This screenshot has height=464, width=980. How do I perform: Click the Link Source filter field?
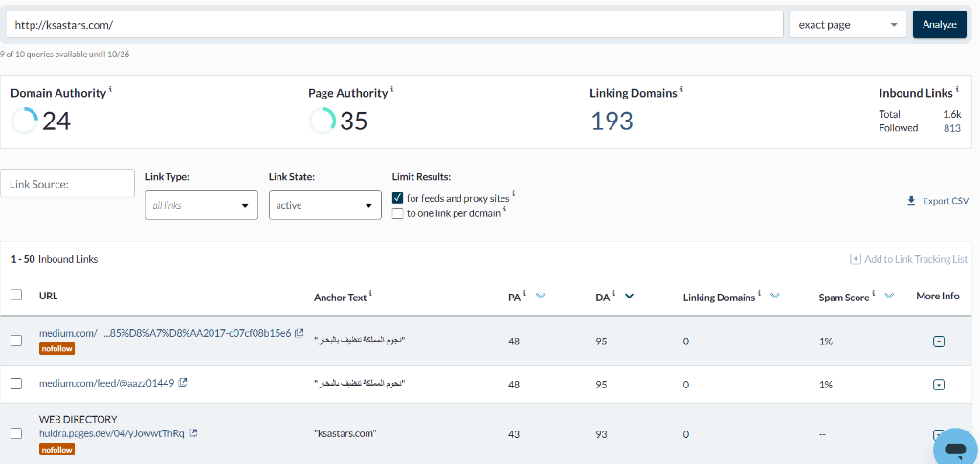(68, 184)
